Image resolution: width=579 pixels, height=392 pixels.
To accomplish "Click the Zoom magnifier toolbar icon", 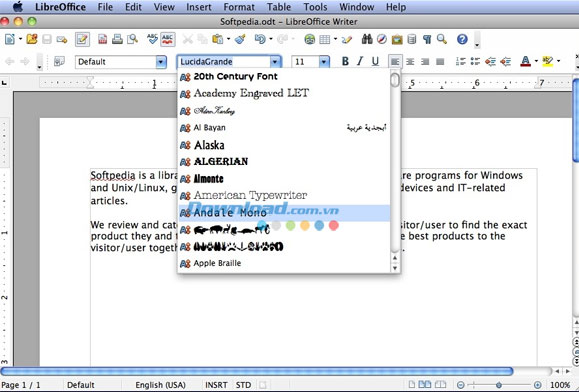I will point(442,39).
